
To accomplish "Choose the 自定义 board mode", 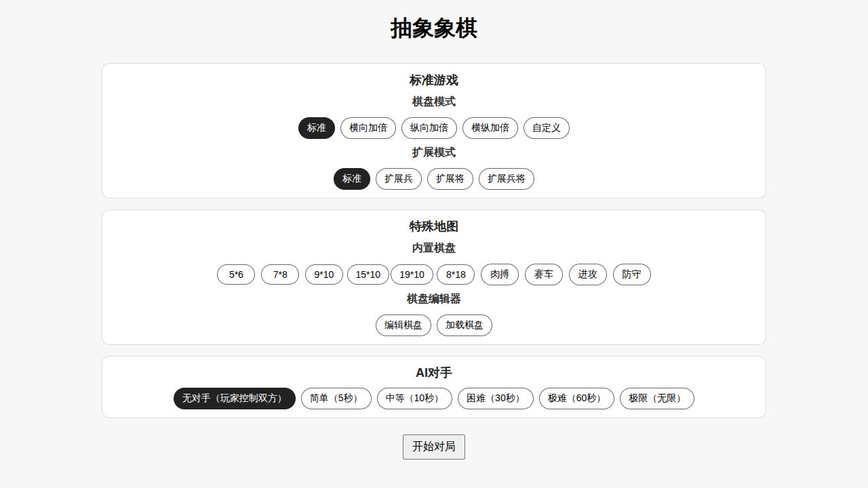I will pos(547,128).
